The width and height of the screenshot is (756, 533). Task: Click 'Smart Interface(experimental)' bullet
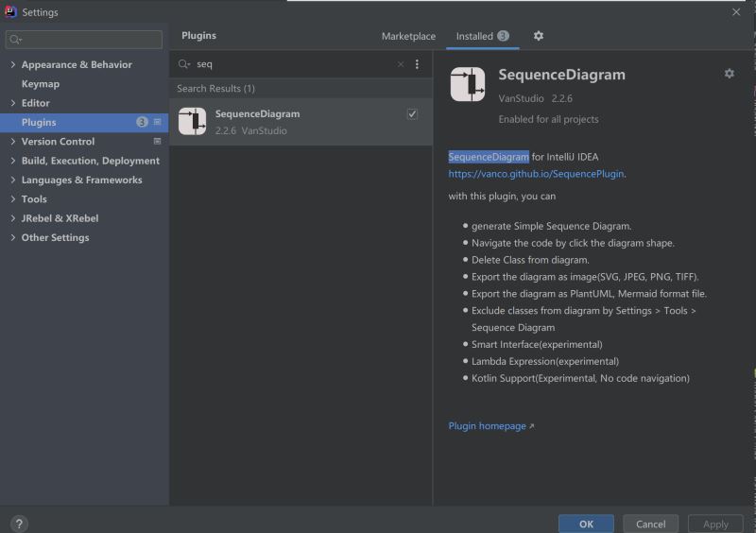(x=537, y=344)
